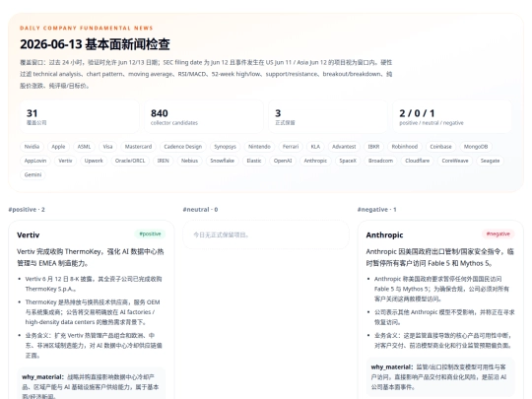Click the Apple company tag
The image size is (532, 399).
click(58, 147)
